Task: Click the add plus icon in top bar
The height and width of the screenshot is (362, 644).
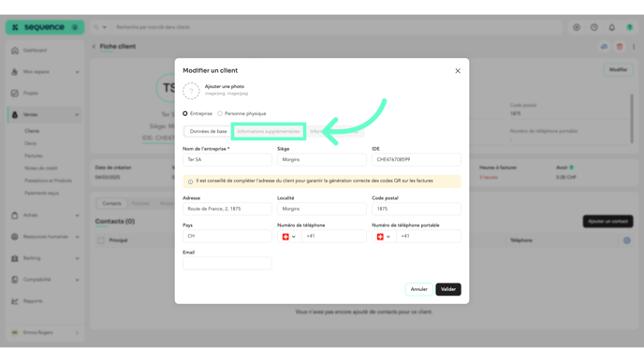Action: tap(577, 27)
